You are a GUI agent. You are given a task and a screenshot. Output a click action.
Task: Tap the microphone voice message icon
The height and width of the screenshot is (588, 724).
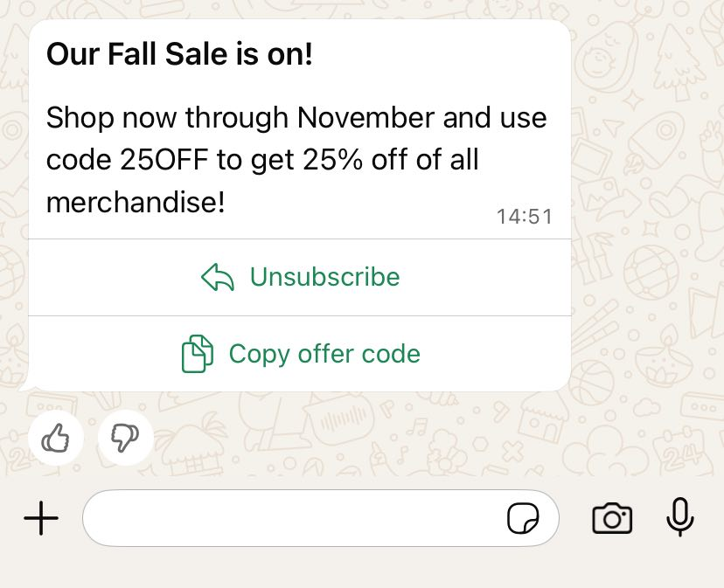click(x=679, y=518)
